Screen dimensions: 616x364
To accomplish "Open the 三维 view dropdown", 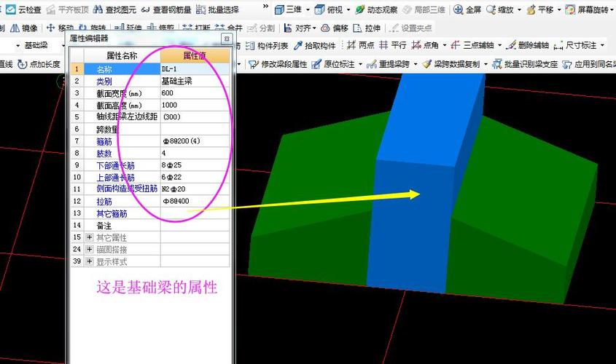I will click(308, 9).
